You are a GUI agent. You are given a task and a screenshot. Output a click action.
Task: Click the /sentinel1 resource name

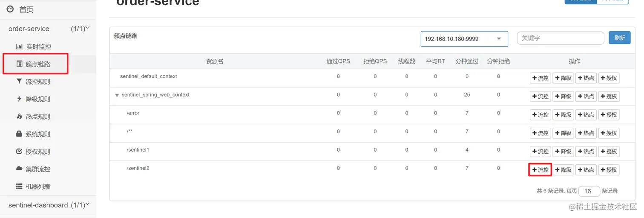tap(138, 150)
